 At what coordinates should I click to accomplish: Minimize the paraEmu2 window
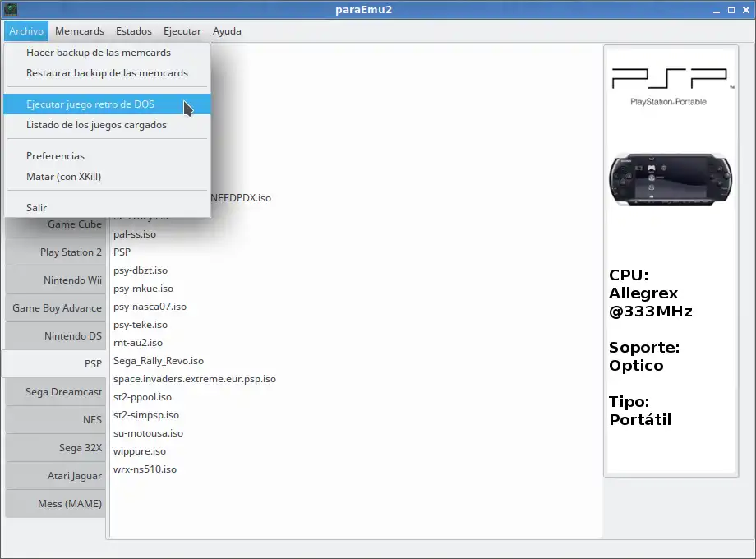tap(717, 10)
